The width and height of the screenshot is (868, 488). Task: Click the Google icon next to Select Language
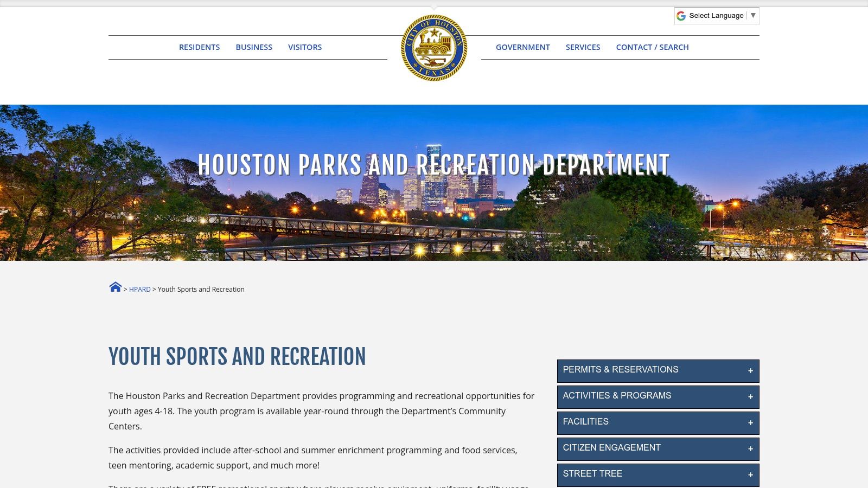(682, 16)
